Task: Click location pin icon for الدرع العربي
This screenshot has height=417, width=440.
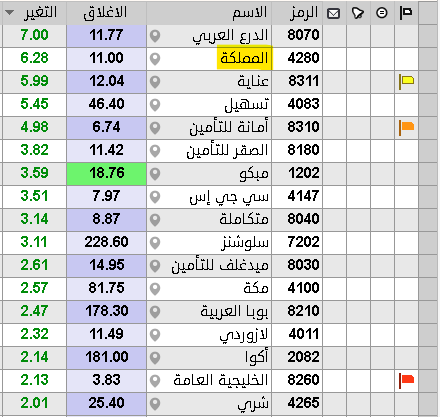Action: click(x=155, y=36)
